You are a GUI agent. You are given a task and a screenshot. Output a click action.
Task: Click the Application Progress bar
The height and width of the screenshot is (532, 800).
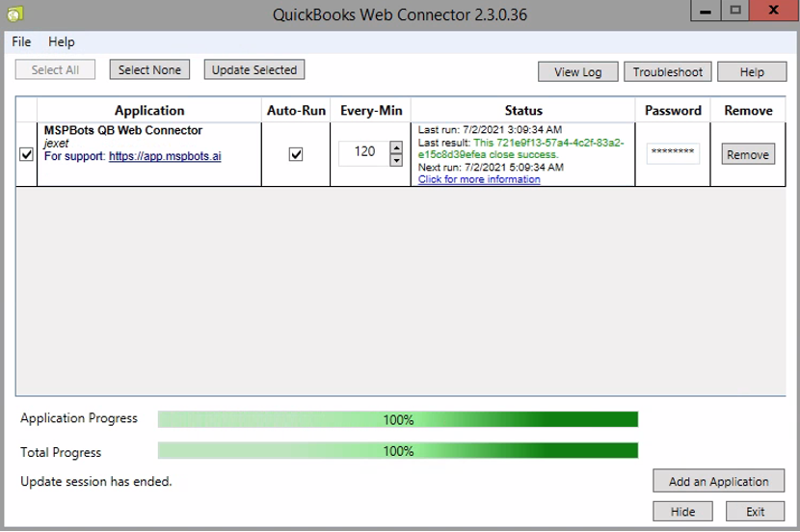(x=398, y=419)
